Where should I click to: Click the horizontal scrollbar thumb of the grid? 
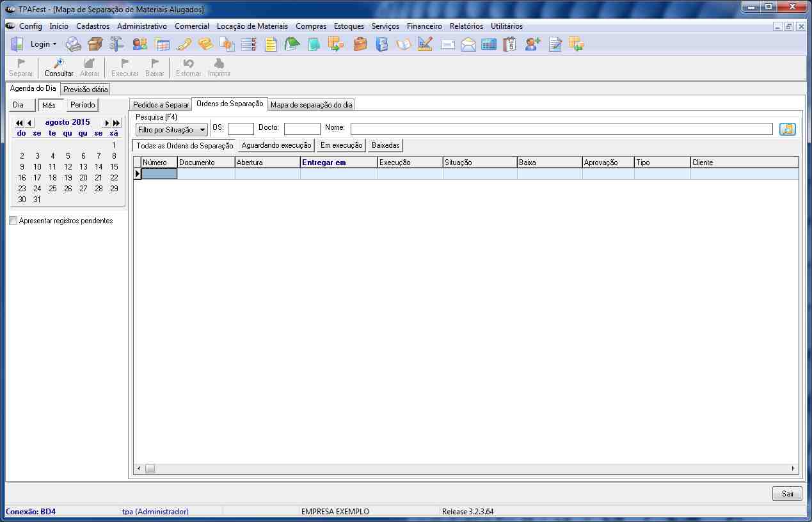point(150,469)
